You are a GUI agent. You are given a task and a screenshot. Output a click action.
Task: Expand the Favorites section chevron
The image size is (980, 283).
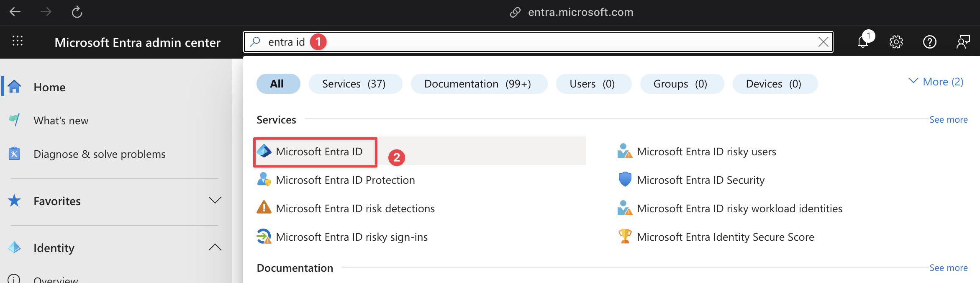tap(215, 201)
